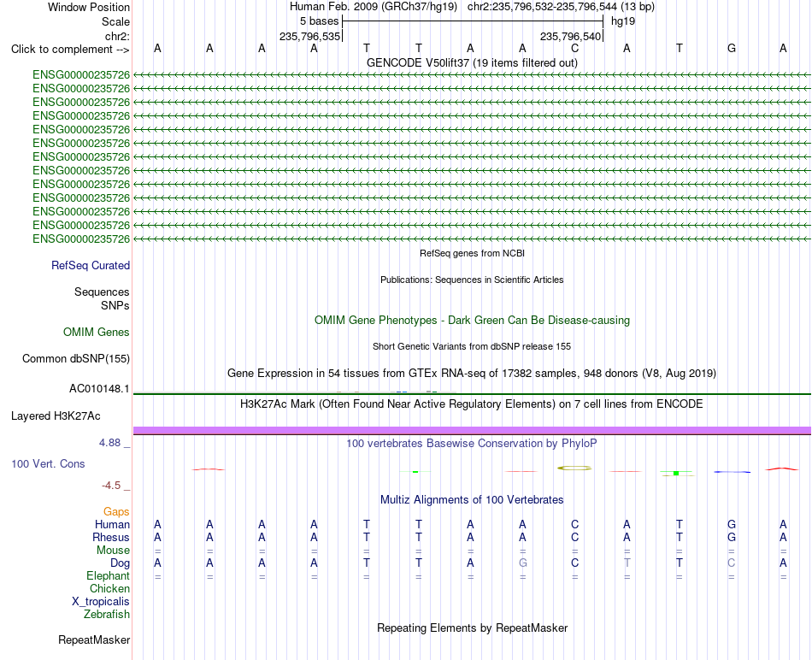Click the Common dbSNP(155) label
The height and width of the screenshot is (660, 812).
75,358
